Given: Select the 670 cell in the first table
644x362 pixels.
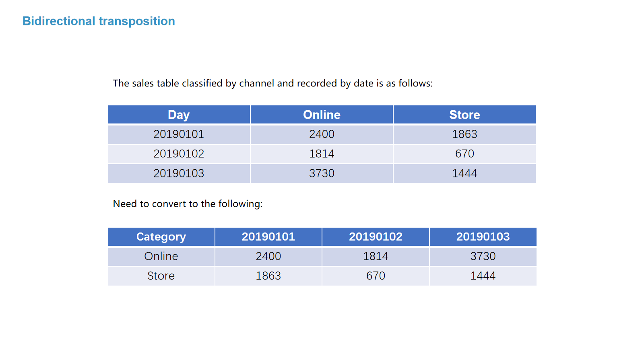Looking at the screenshot, I should pyautogui.click(x=464, y=154).
